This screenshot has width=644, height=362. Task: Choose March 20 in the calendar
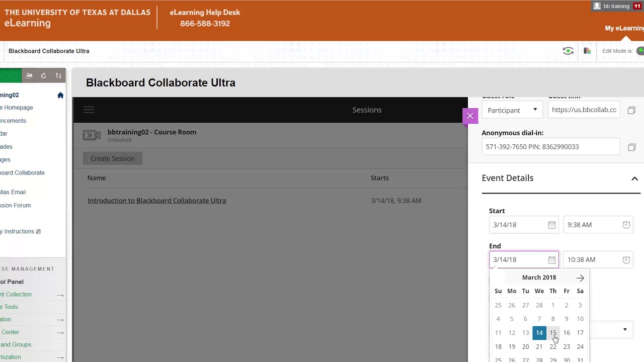[525, 346]
